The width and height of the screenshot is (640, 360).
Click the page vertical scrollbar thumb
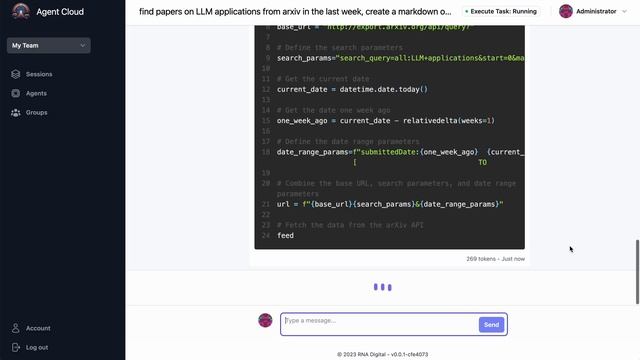click(637, 272)
